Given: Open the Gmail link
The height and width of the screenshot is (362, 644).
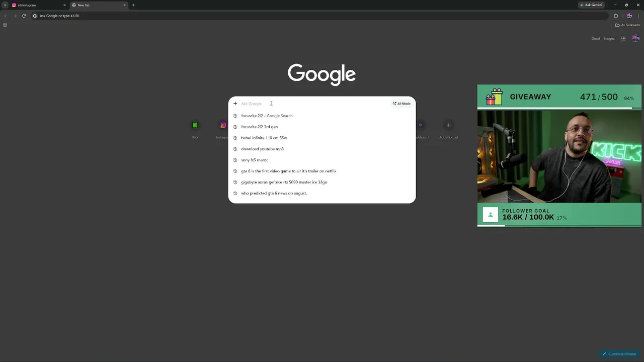Looking at the screenshot, I should click(596, 39).
